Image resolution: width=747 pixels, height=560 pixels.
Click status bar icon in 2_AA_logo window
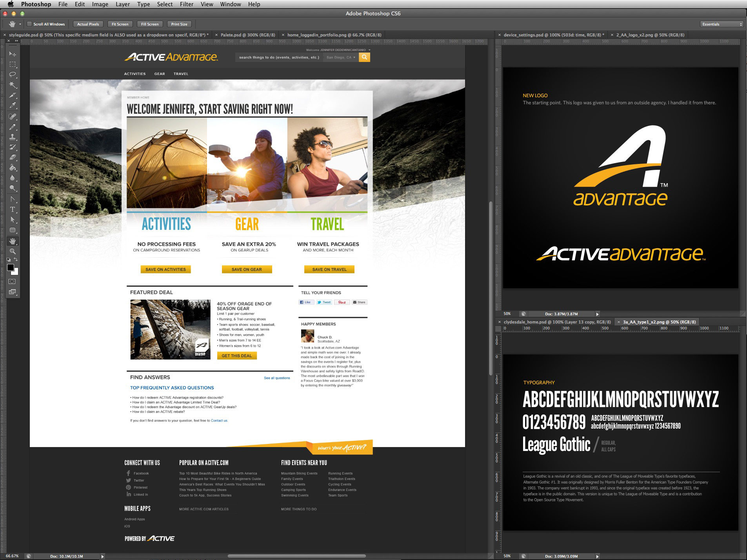tap(523, 314)
